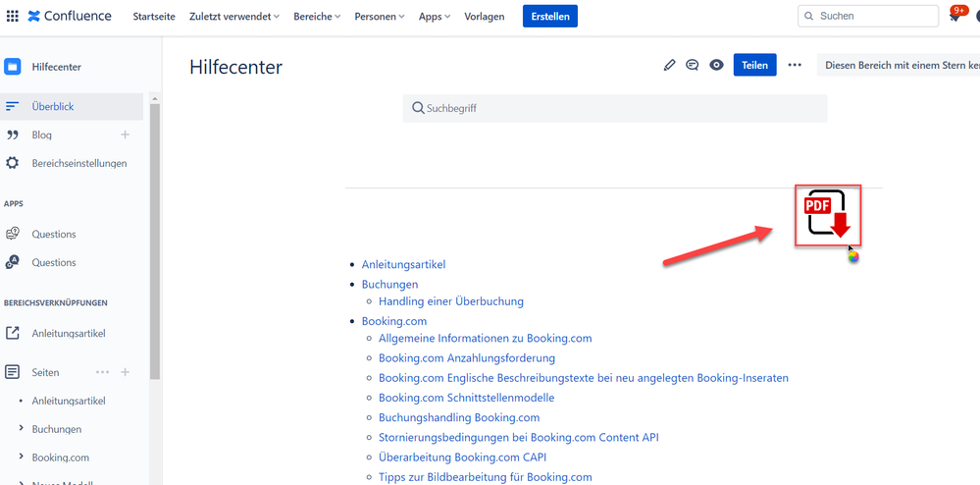Open Personen dropdown menu
This screenshot has height=485, width=980.
point(380,17)
